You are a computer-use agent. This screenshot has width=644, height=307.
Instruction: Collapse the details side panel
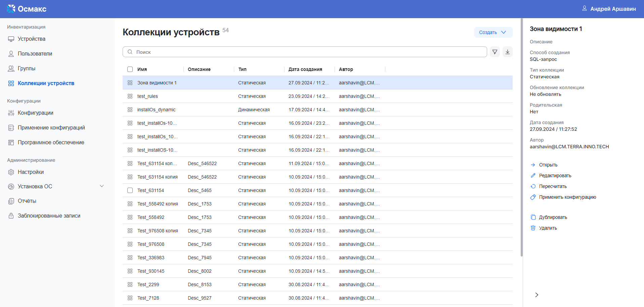[536, 295]
